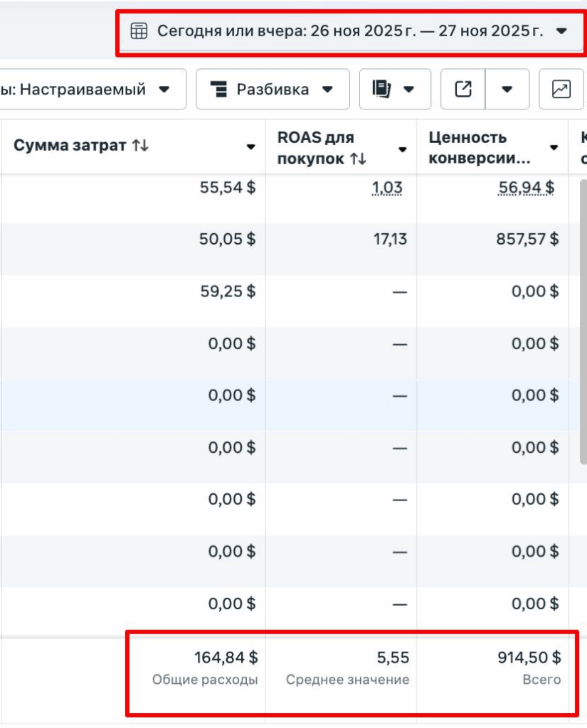Select the ROAS cell 17,13
Image resolution: width=587 pixels, height=728 pixels.
point(391,239)
